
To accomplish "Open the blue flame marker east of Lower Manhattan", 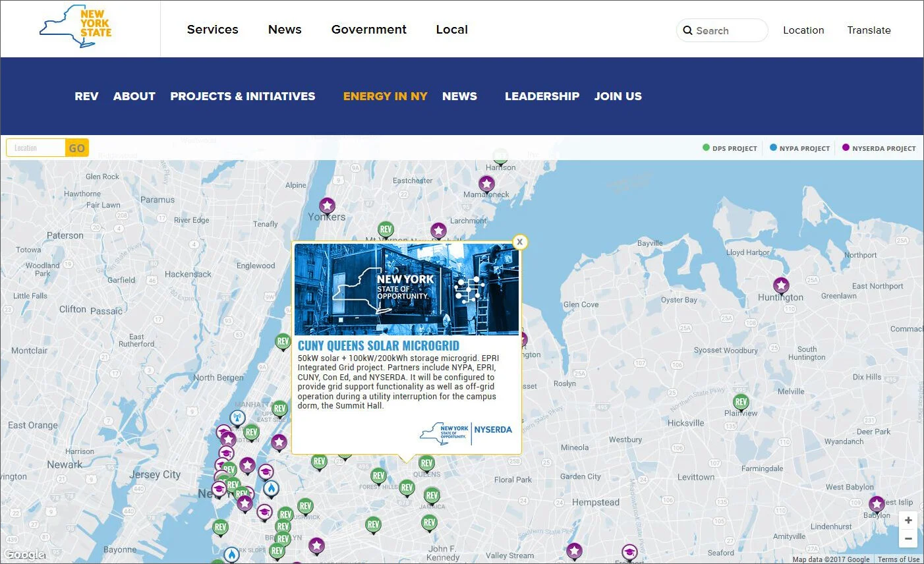I will (x=271, y=488).
